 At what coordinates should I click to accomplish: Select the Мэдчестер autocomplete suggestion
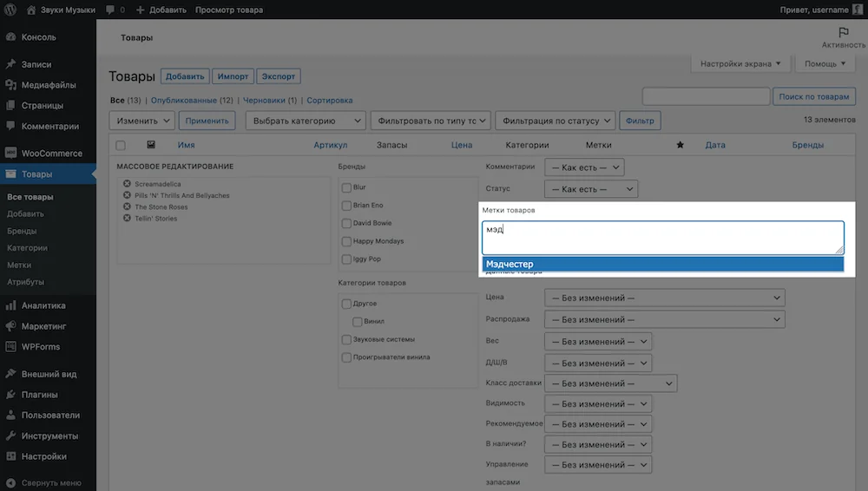[x=662, y=264]
